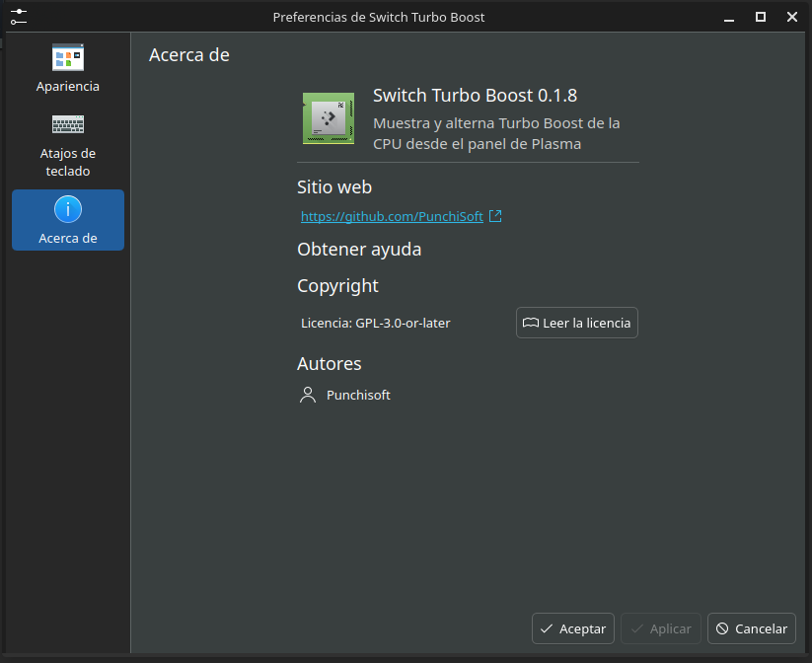Open the Apariencia settings page
The image size is (812, 663).
pos(68,68)
